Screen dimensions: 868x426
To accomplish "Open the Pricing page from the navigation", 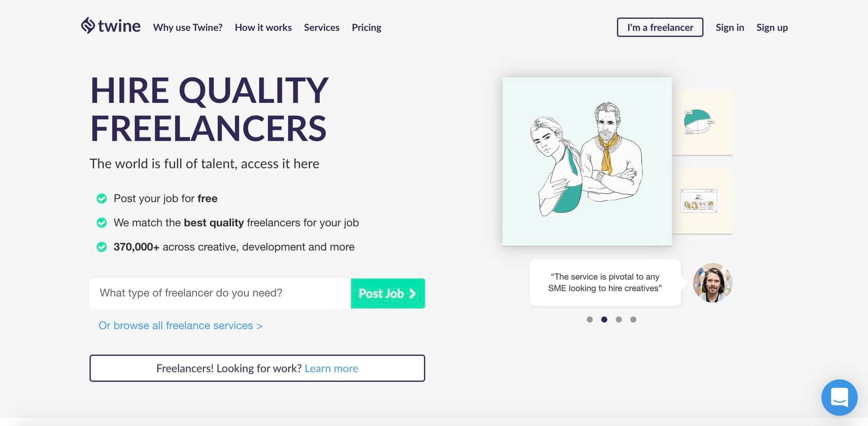I will click(366, 27).
